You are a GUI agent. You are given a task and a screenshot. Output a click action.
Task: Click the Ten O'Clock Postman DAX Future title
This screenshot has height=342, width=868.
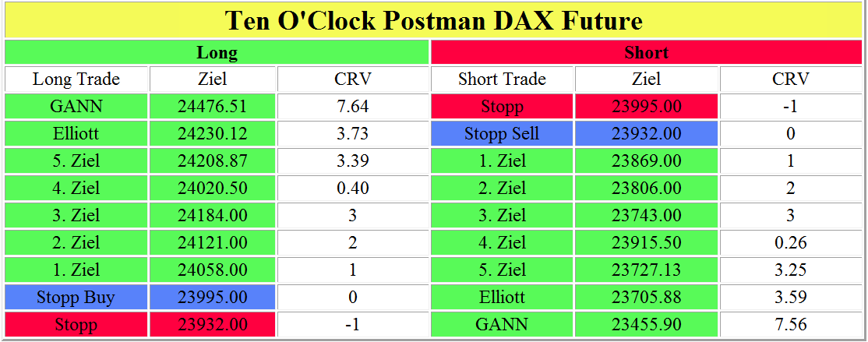(433, 20)
